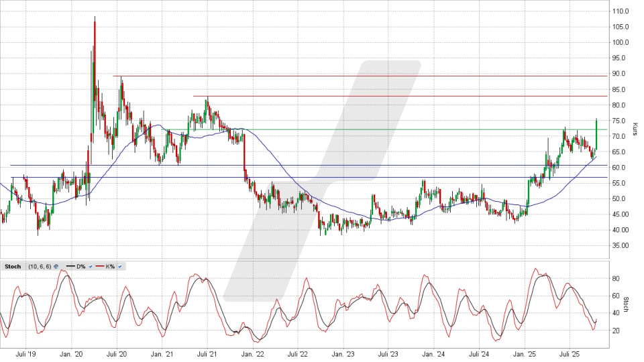Viewport: 644px width, 362px height.
Task: Select the Jan. '22 date label
Action: (x=251, y=354)
